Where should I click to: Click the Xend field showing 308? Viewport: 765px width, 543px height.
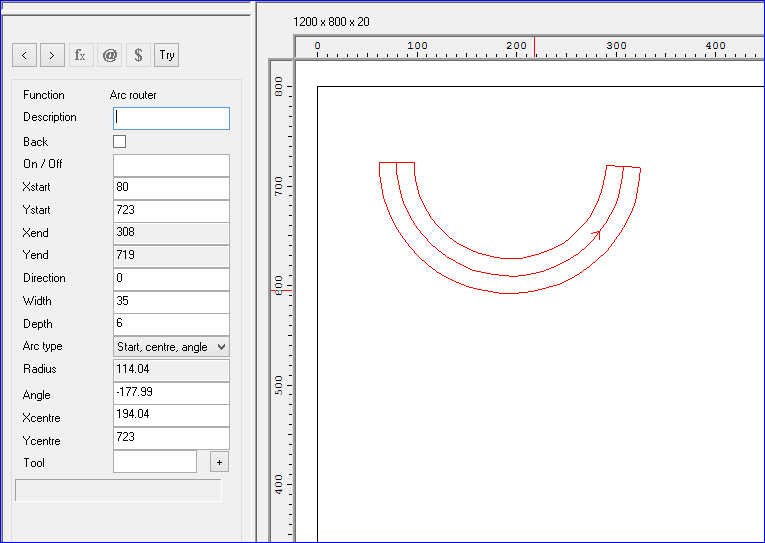click(171, 234)
